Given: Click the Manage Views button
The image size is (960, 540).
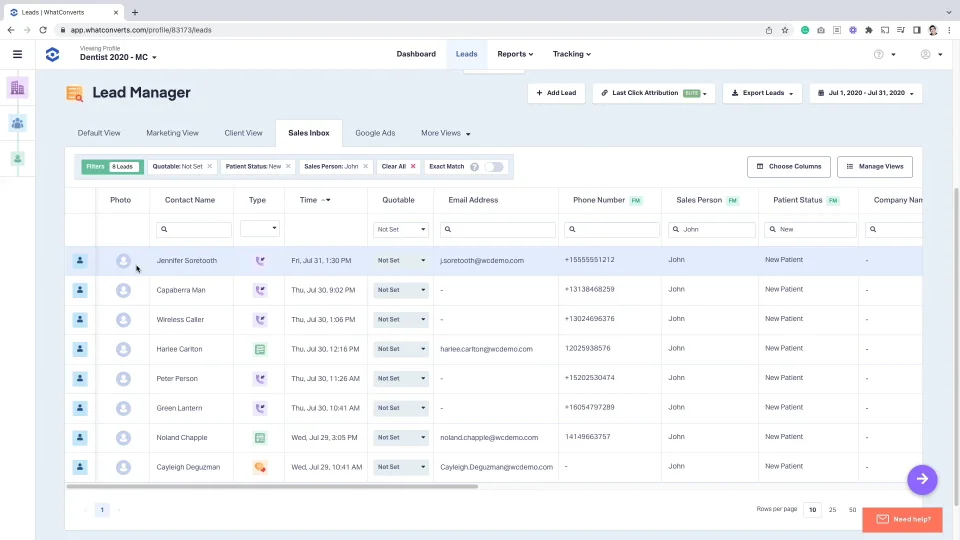Looking at the screenshot, I should tap(875, 167).
